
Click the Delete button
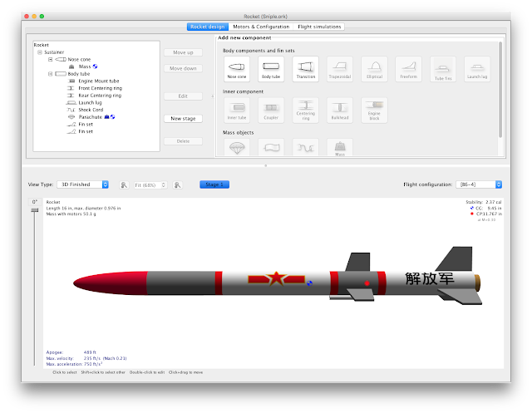(x=183, y=141)
